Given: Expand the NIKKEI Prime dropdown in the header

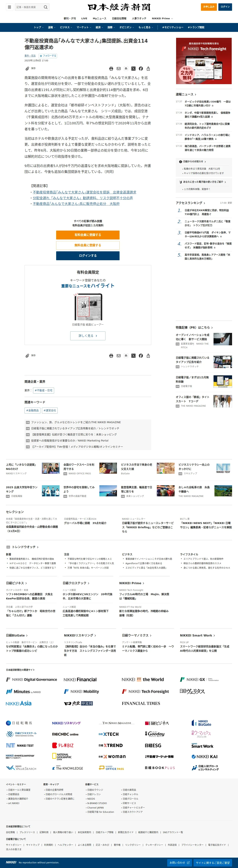Looking at the screenshot, I should click(x=162, y=19).
